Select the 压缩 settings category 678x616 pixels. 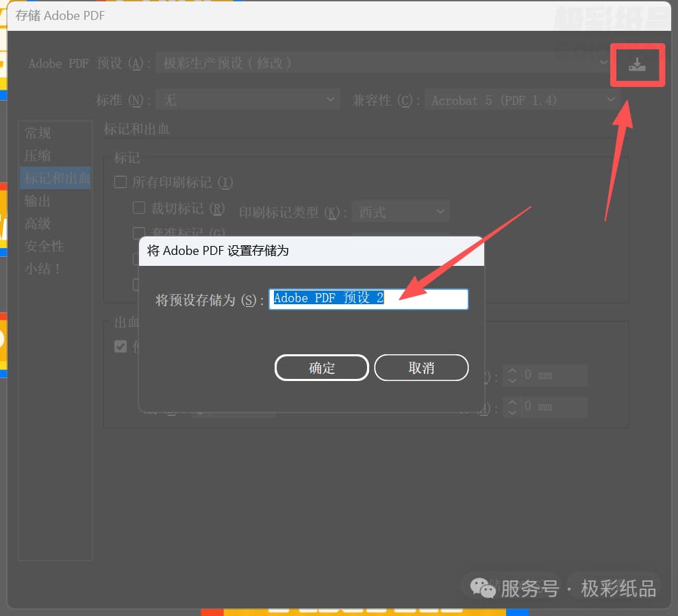click(38, 155)
